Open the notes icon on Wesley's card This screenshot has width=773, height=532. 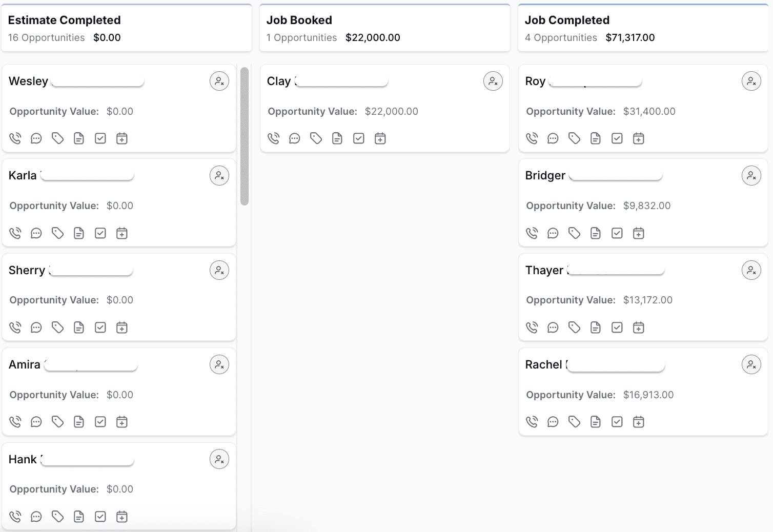[x=79, y=138]
